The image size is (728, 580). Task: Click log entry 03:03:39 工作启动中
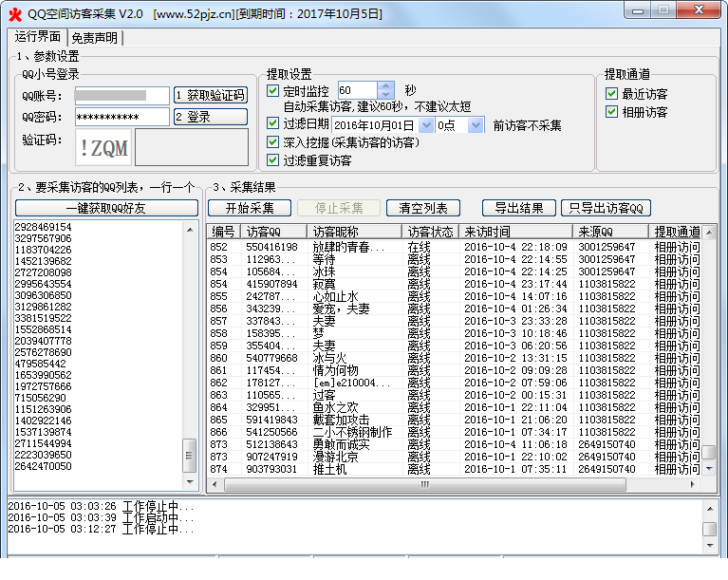[x=101, y=517]
